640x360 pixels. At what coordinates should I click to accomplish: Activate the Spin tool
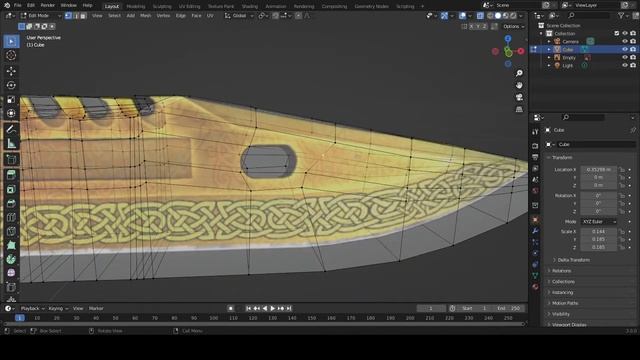(x=11, y=259)
